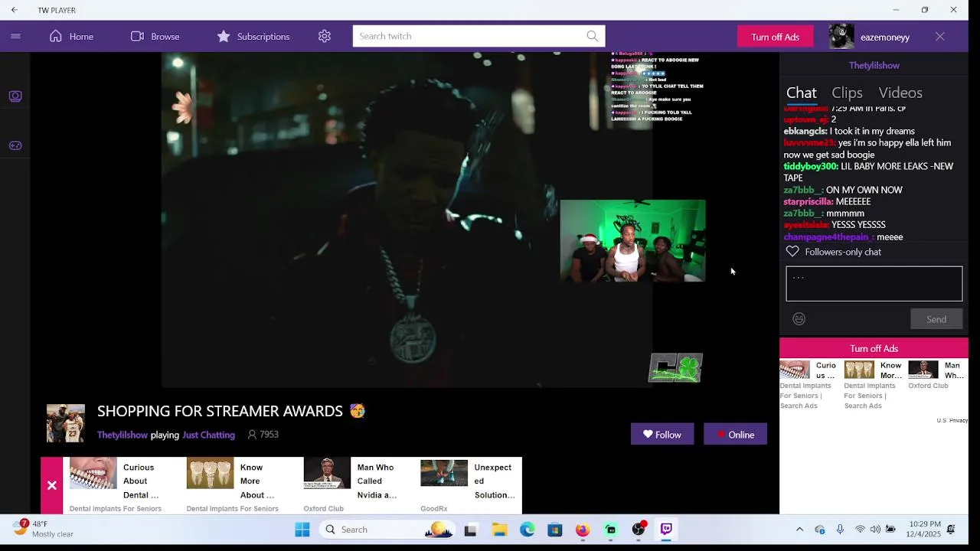Screen dimensions: 980x551
Task: Click the left sidebar gamepad icon
Action: coord(15,145)
